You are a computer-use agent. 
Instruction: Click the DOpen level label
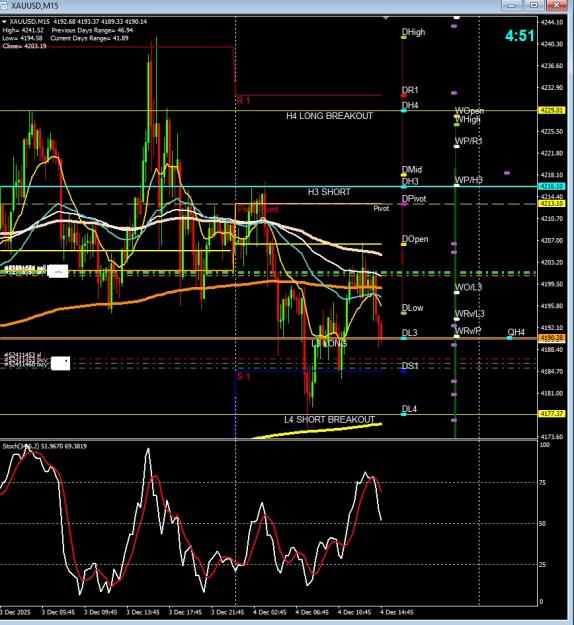[x=415, y=239]
